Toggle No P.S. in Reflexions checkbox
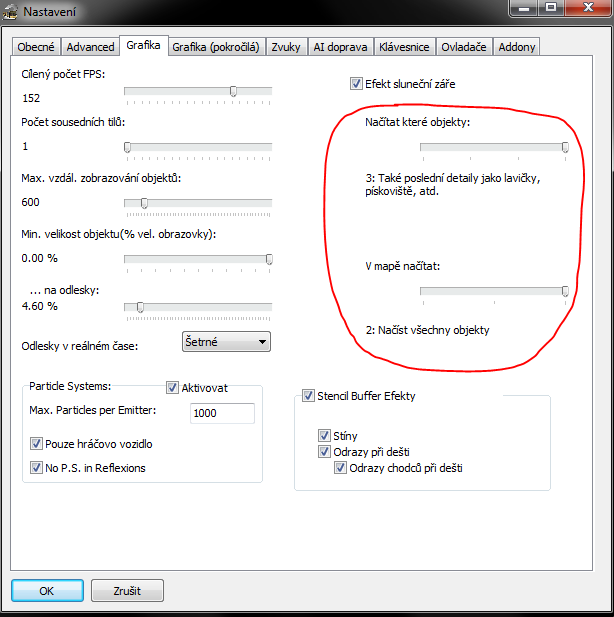 [37, 467]
